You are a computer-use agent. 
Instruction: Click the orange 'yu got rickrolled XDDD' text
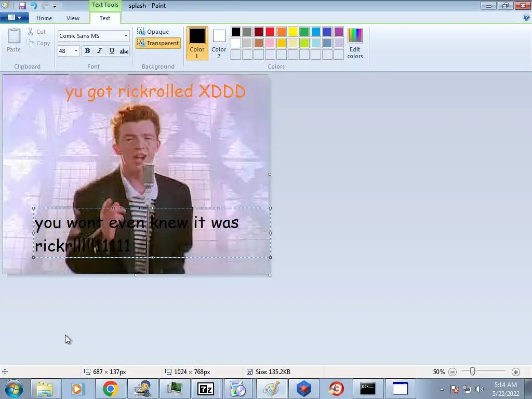(155, 91)
